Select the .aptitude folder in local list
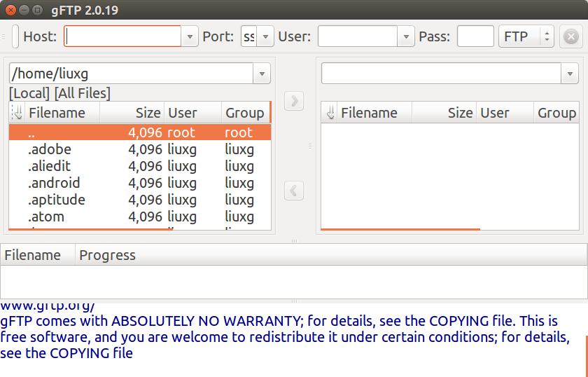The height and width of the screenshot is (377, 588). [x=56, y=200]
